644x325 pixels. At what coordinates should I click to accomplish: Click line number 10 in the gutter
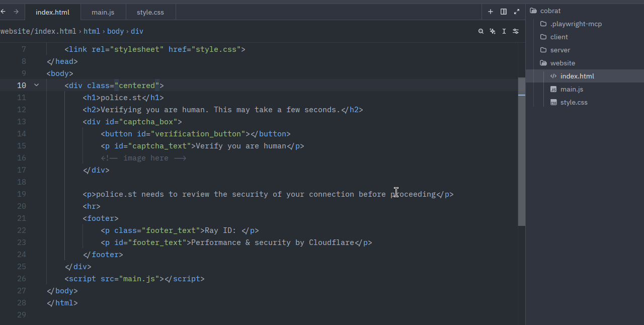coord(22,86)
